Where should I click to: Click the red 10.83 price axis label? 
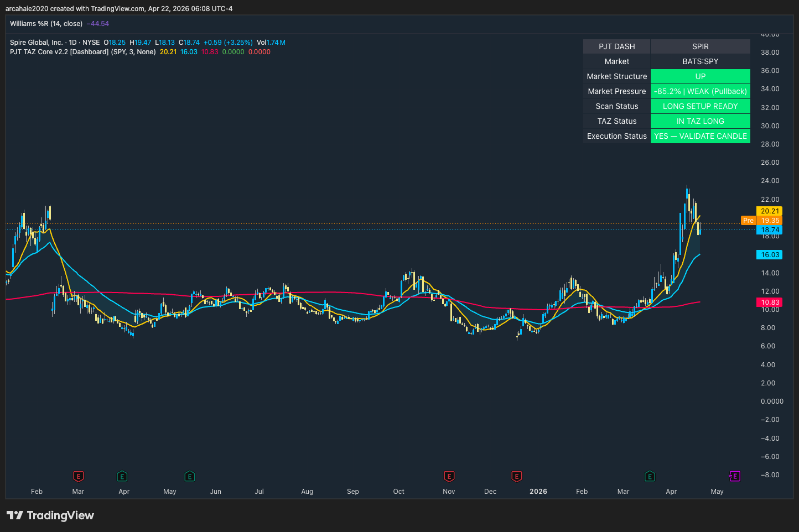pos(770,302)
